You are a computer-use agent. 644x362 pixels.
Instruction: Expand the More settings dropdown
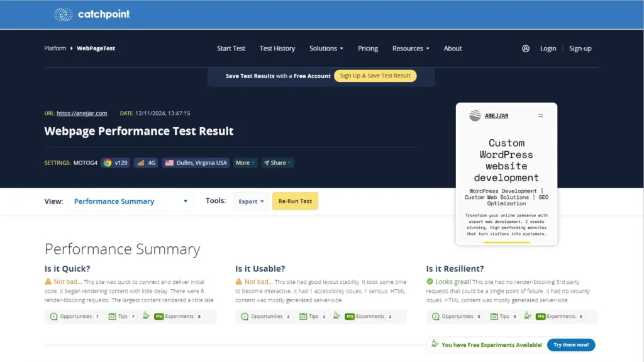pyautogui.click(x=245, y=163)
